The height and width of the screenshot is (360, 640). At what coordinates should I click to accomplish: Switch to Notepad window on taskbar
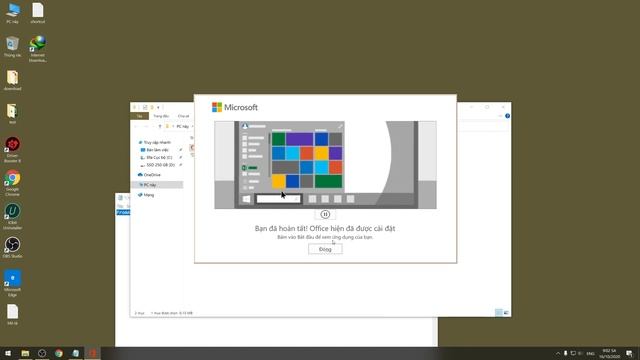pyautogui.click(x=76, y=353)
